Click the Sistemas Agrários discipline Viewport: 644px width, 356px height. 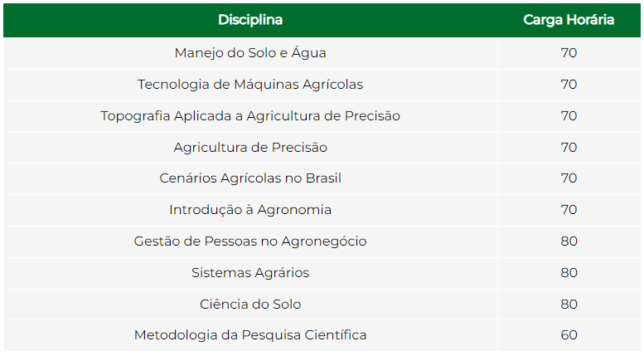click(x=250, y=273)
